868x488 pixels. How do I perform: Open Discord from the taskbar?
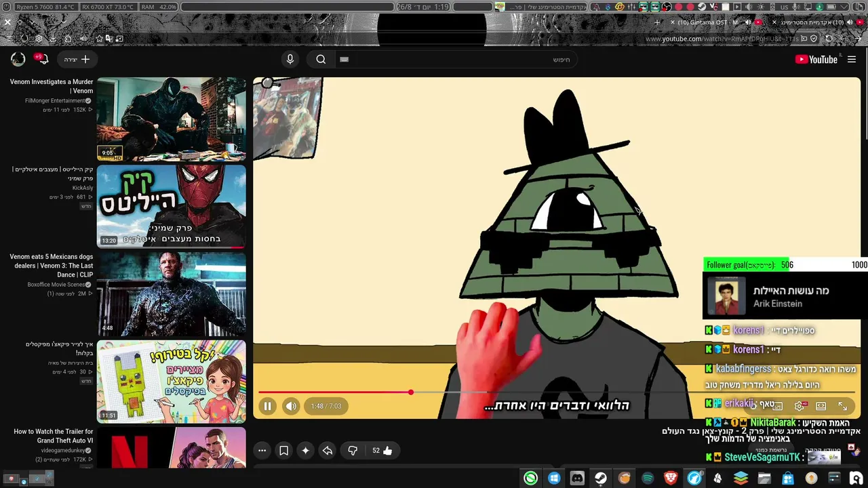(577, 479)
